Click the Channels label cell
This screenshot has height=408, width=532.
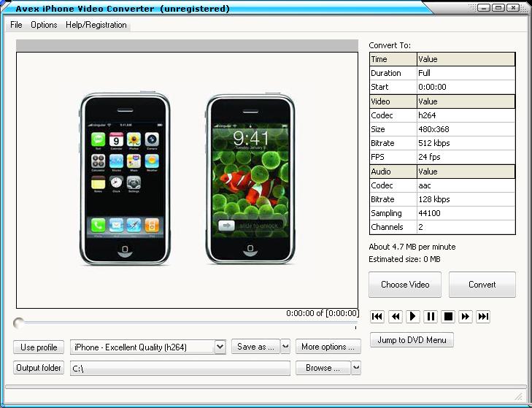393,227
